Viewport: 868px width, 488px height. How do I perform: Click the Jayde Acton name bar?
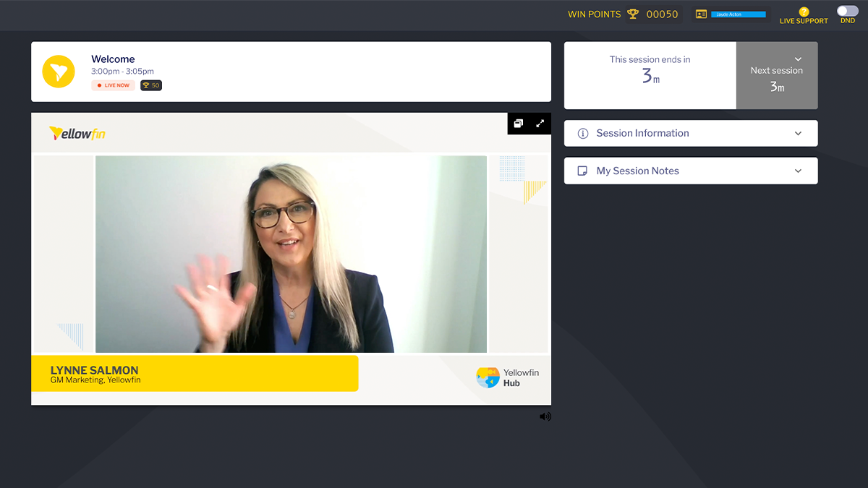pos(739,14)
